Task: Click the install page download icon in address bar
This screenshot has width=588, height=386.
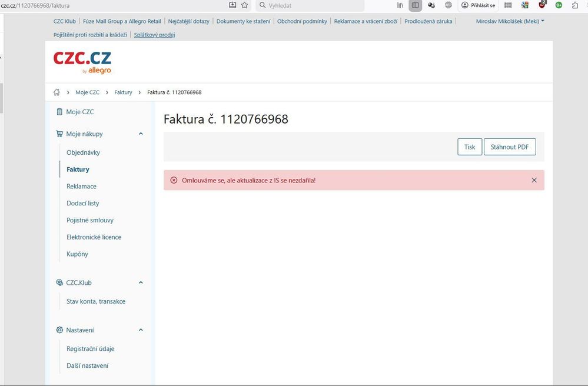Action: coord(232,5)
